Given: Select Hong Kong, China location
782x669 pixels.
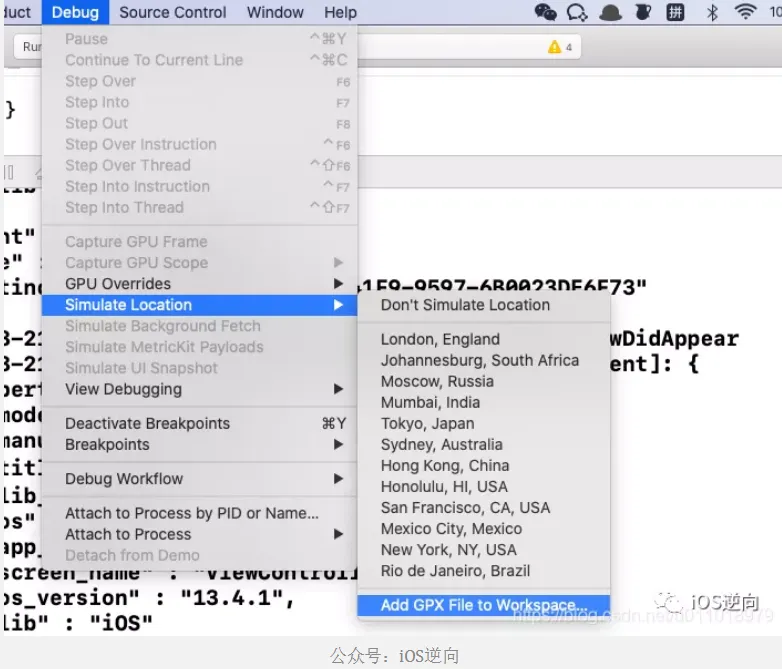Looking at the screenshot, I should (484, 465).
